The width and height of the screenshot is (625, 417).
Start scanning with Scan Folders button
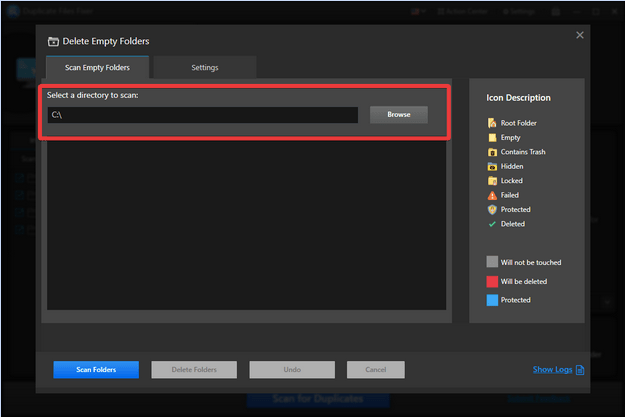point(96,370)
